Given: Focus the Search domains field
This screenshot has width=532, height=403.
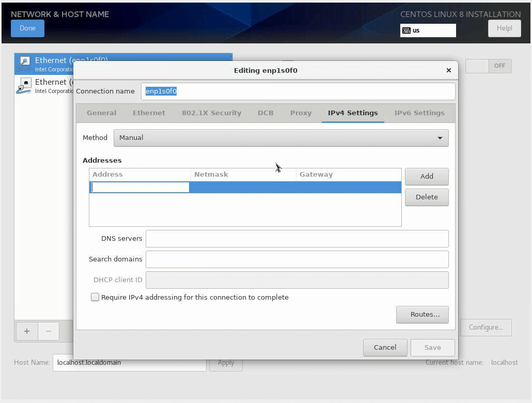Looking at the screenshot, I should pyautogui.click(x=297, y=259).
